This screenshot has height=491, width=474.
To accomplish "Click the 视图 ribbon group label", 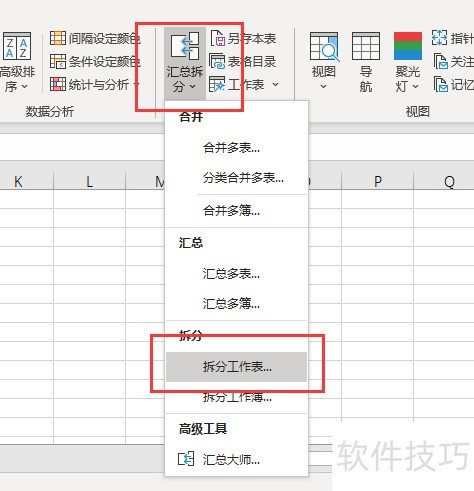I will point(417,111).
